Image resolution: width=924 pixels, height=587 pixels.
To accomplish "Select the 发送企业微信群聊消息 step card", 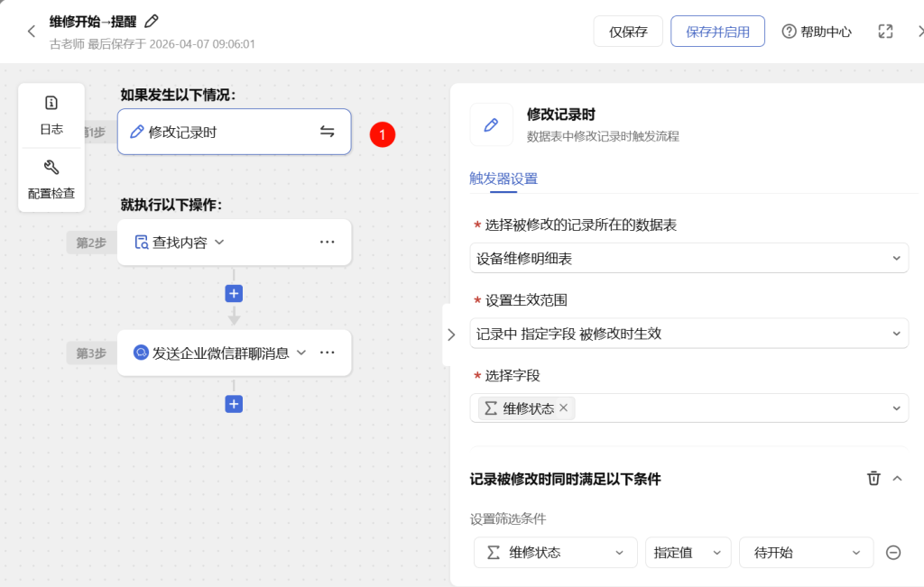I will pos(234,353).
